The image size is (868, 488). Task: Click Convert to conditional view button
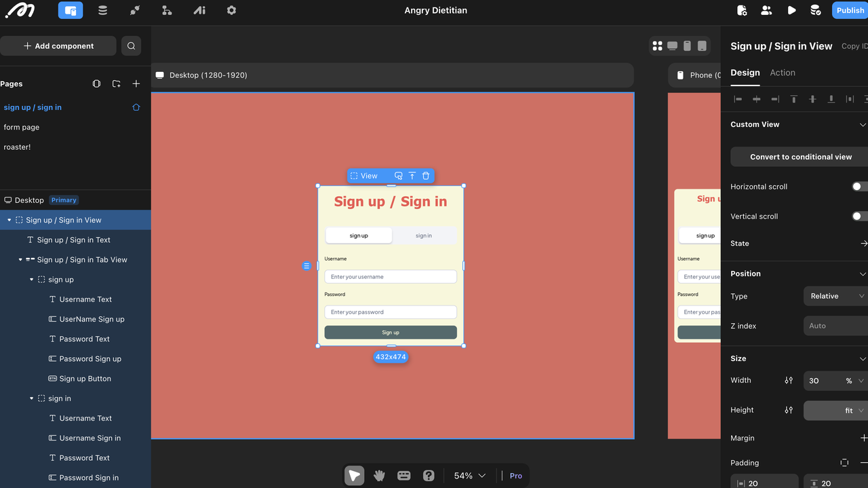coord(801,157)
